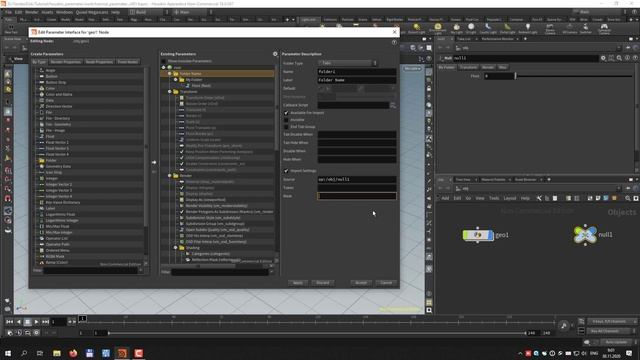Open Firefox from the taskbar
The width and height of the screenshot is (640, 360).
pyautogui.click(x=73, y=353)
